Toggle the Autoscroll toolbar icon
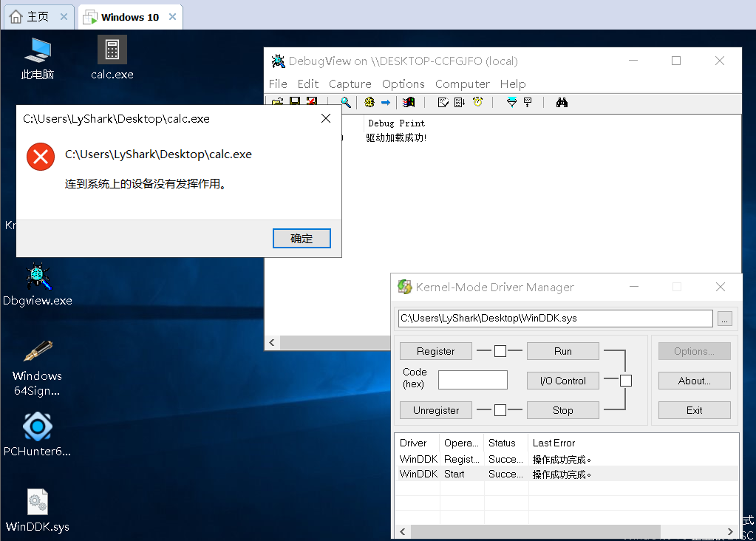Viewport: 756px width, 541px height. click(460, 102)
